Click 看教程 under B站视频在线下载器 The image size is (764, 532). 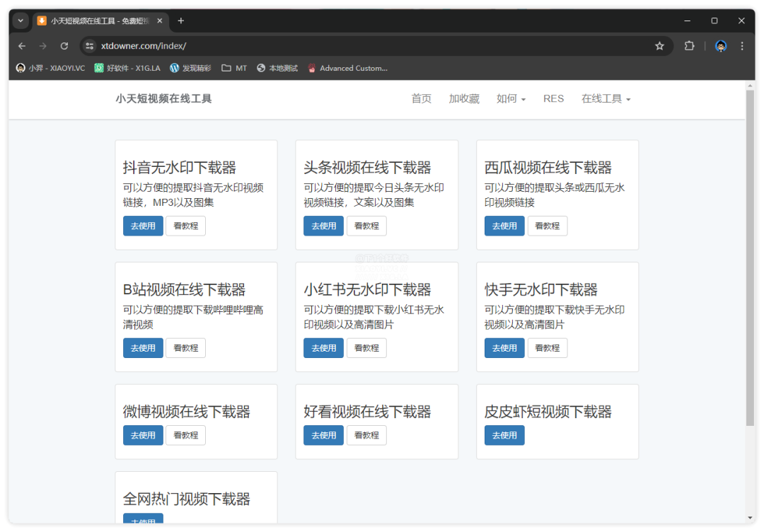click(x=185, y=348)
